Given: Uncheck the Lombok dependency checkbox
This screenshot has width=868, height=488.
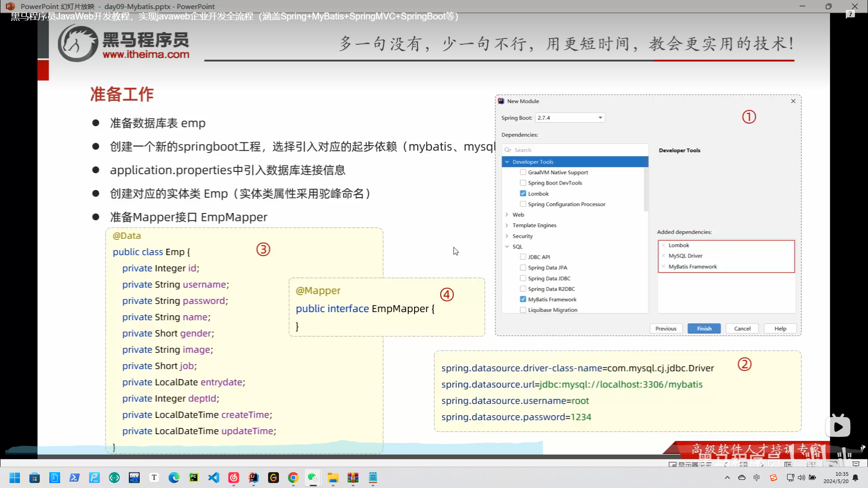Looking at the screenshot, I should pyautogui.click(x=523, y=194).
